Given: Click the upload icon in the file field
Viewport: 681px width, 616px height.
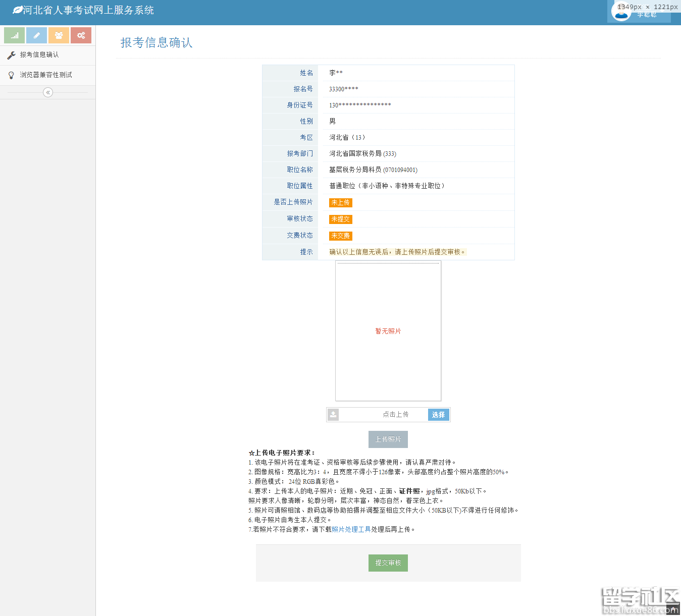Looking at the screenshot, I should tap(333, 415).
